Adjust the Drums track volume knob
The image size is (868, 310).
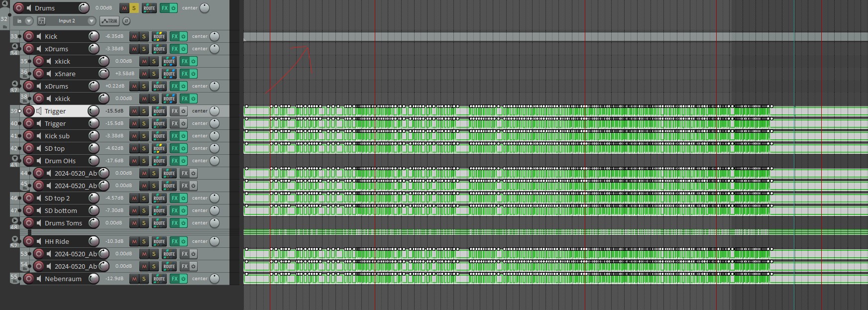pos(84,8)
